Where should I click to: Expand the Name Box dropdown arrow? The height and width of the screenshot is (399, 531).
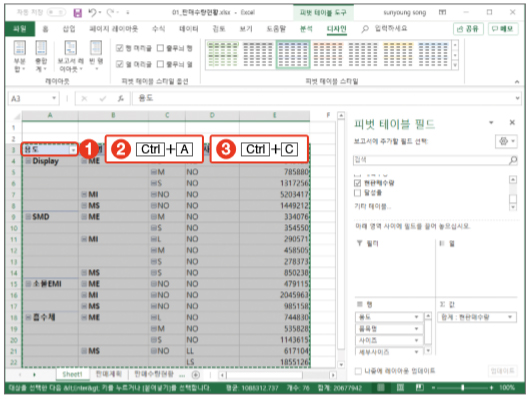point(54,98)
